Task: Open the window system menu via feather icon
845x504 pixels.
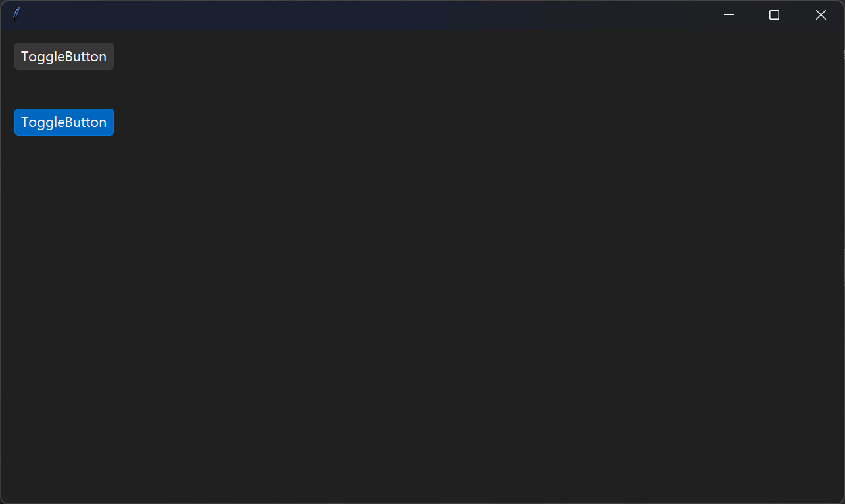Action: pos(16,14)
